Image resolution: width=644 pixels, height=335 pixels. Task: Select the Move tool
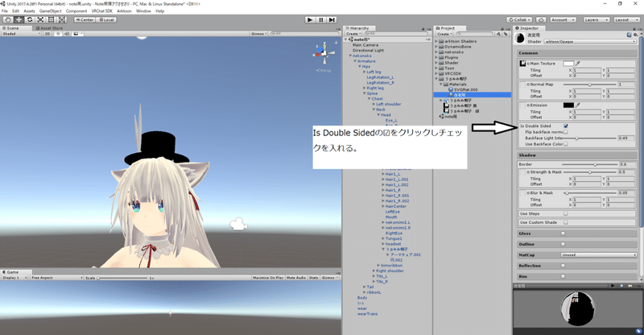pyautogui.click(x=19, y=20)
